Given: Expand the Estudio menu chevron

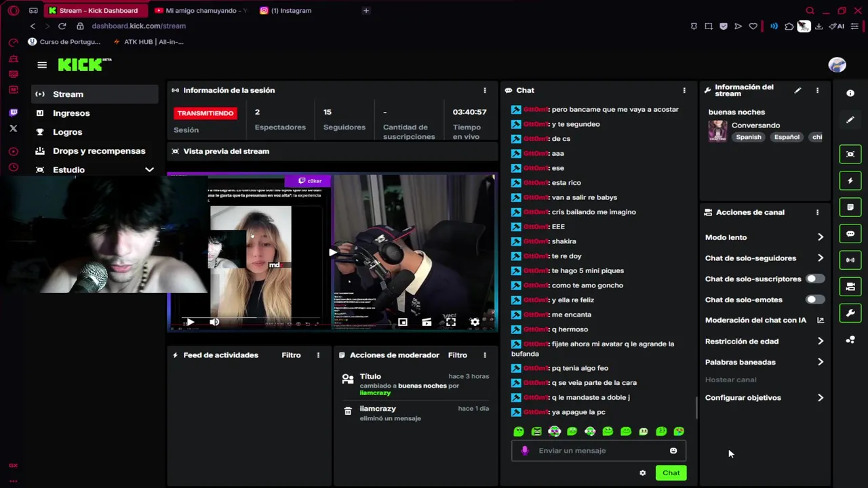Looking at the screenshot, I should click(149, 169).
